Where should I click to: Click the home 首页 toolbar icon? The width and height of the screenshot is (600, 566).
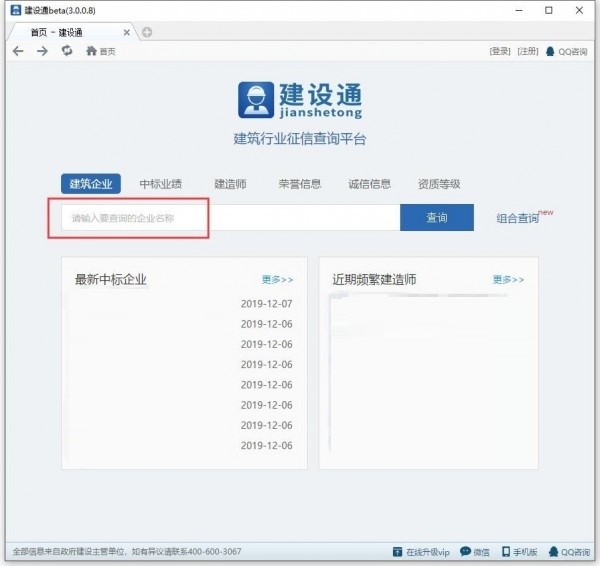101,51
